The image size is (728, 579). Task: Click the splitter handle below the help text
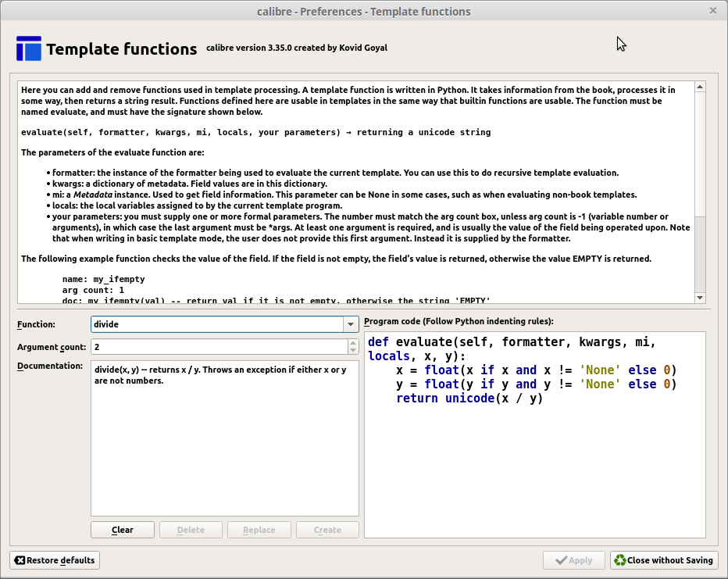pos(364,309)
